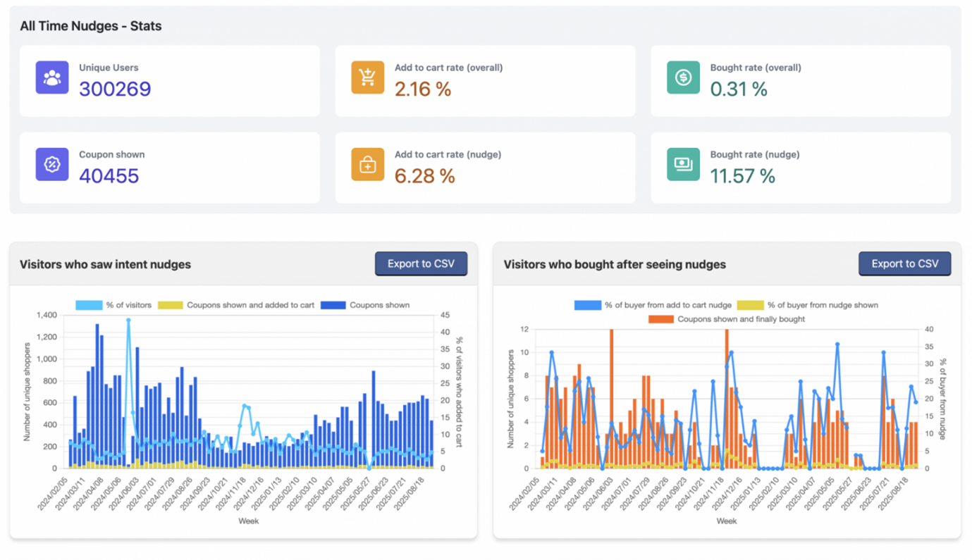Viewport: 972px width, 560px height.
Task: Click the dollar coin icon beside Bought rate (overall)
Action: (682, 77)
